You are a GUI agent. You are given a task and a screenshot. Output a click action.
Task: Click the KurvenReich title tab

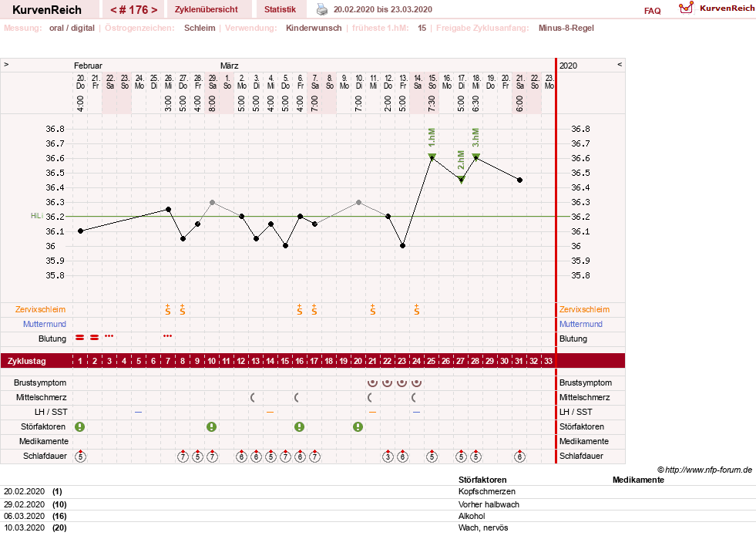(47, 10)
